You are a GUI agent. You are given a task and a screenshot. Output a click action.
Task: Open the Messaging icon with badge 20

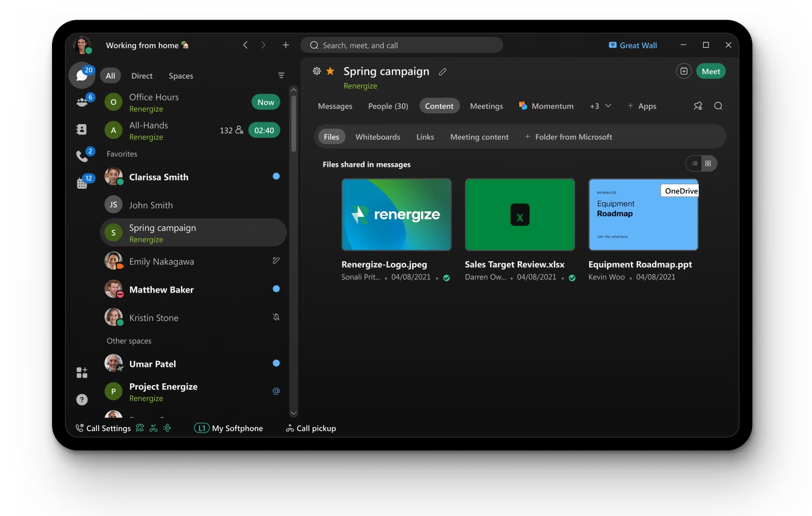[82, 75]
